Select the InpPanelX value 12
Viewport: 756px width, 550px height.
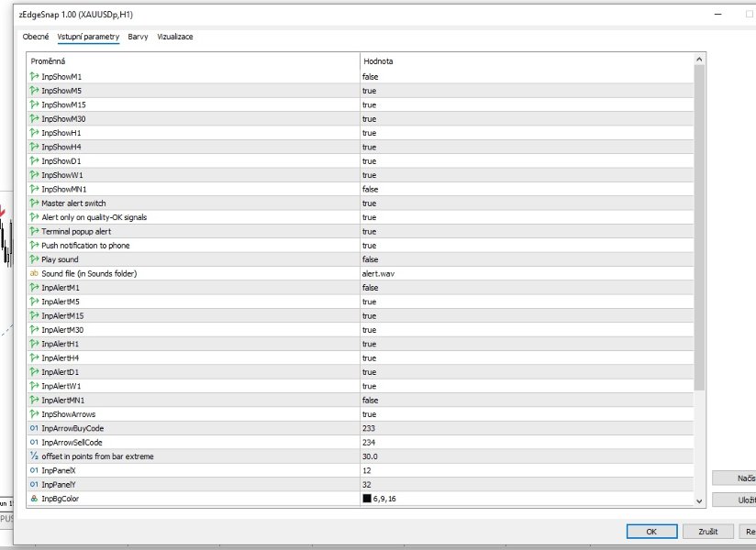pyautogui.click(x=367, y=470)
